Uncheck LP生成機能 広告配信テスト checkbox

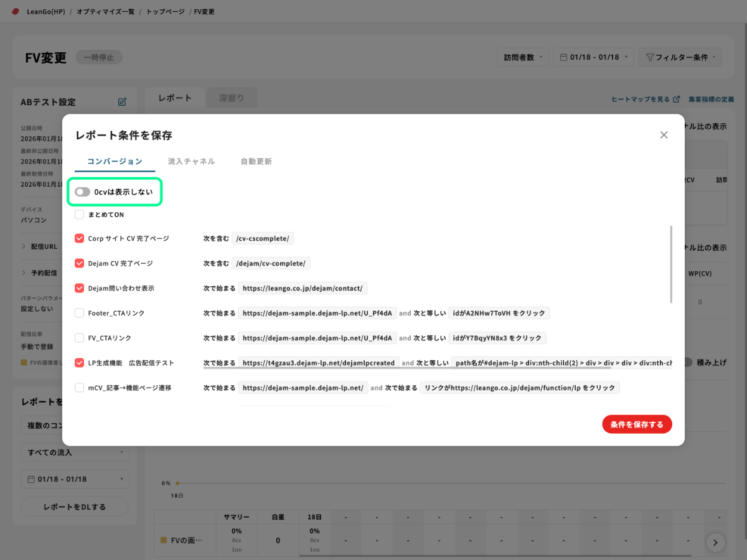point(79,363)
